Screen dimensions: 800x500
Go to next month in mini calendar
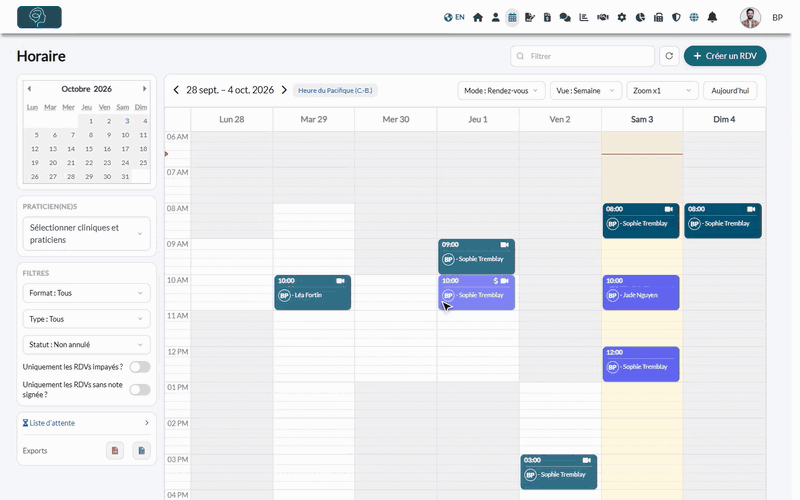coord(144,89)
